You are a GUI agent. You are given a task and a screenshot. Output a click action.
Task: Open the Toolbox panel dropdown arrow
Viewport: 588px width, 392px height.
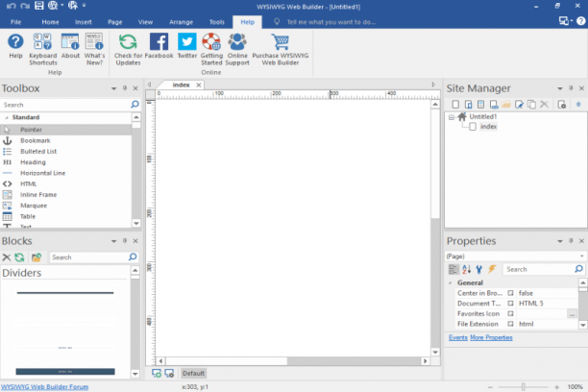coord(113,88)
